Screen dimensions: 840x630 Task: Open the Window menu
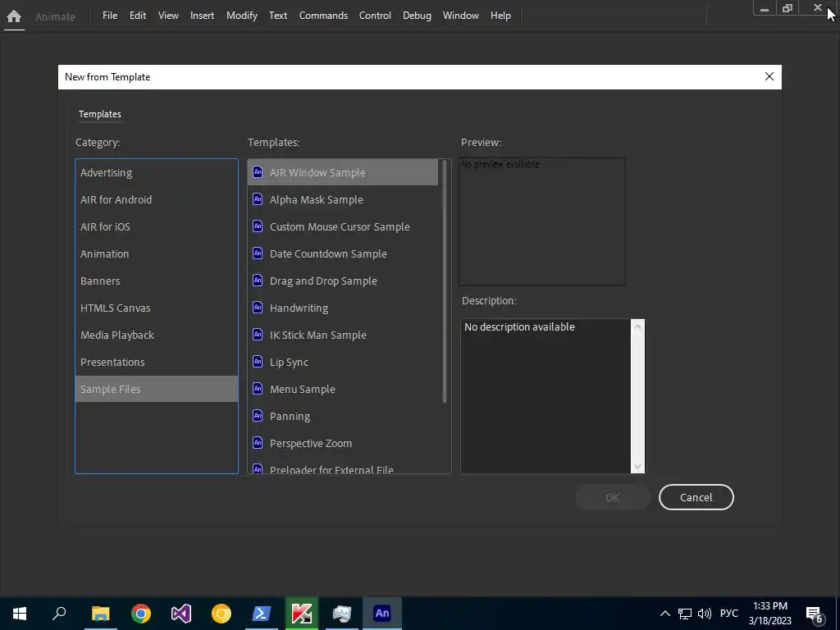coord(461,16)
